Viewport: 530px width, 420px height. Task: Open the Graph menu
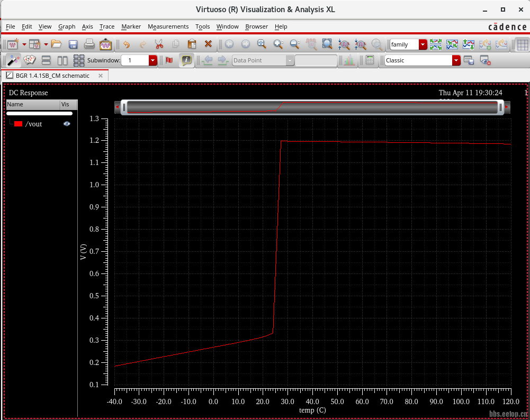click(67, 26)
